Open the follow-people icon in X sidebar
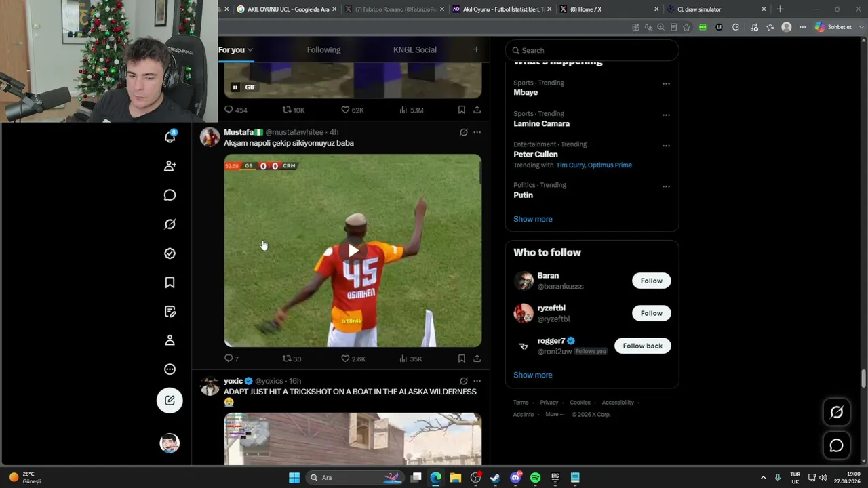Screen dimensions: 868x488 170,166
